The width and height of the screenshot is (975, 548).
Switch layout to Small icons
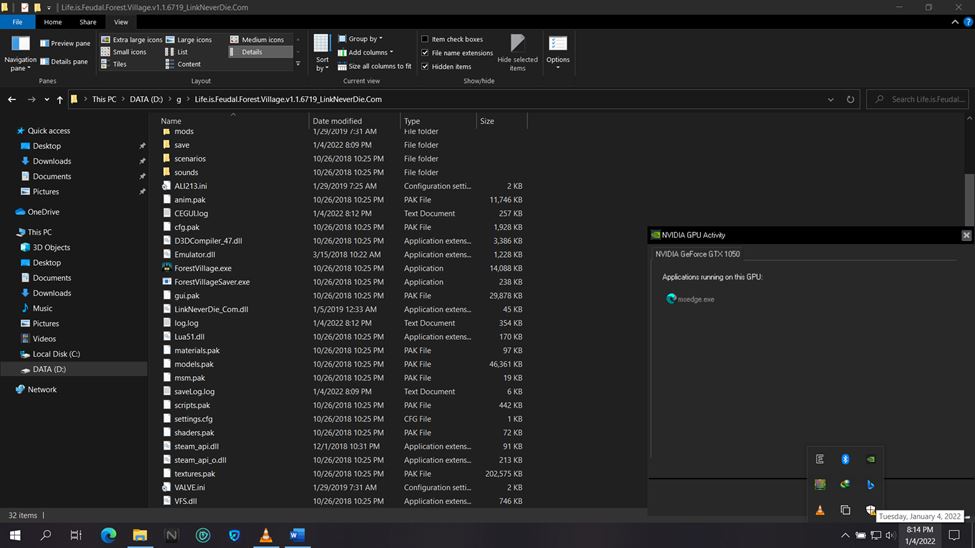tap(124, 52)
